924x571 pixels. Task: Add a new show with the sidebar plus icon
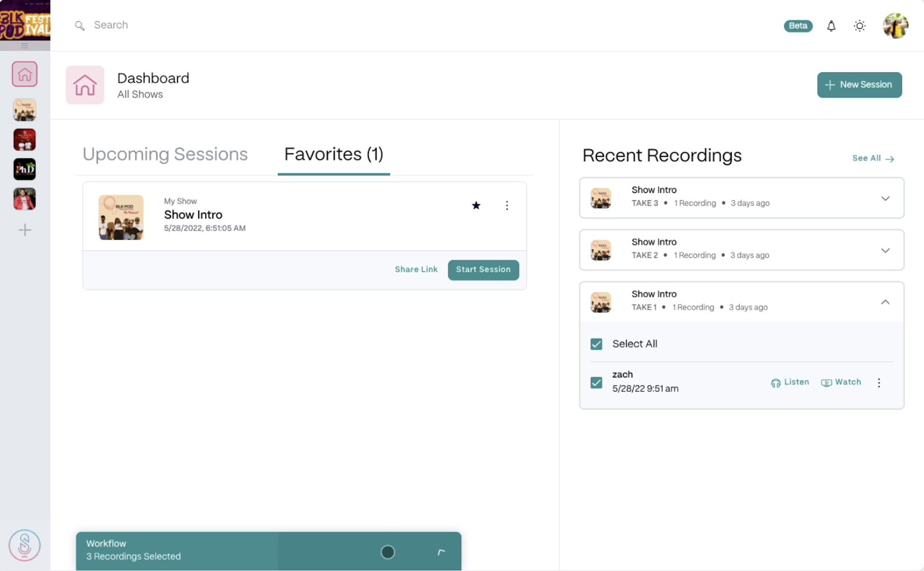24,230
